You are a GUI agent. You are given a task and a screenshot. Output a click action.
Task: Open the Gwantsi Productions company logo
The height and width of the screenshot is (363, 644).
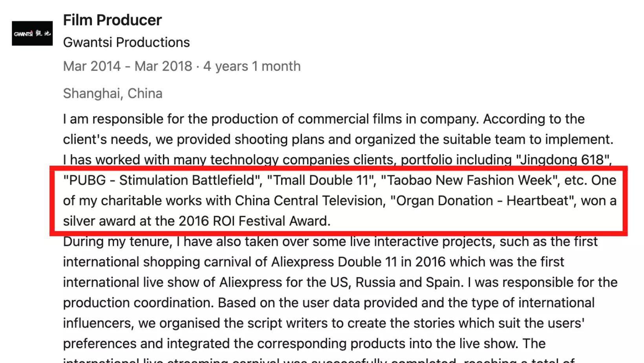(x=32, y=33)
